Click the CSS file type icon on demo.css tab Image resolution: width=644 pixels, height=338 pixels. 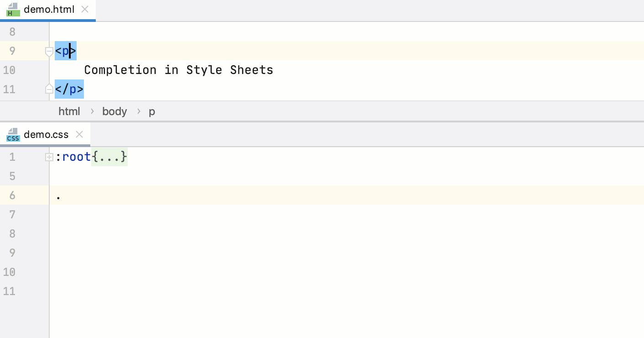pyautogui.click(x=13, y=134)
